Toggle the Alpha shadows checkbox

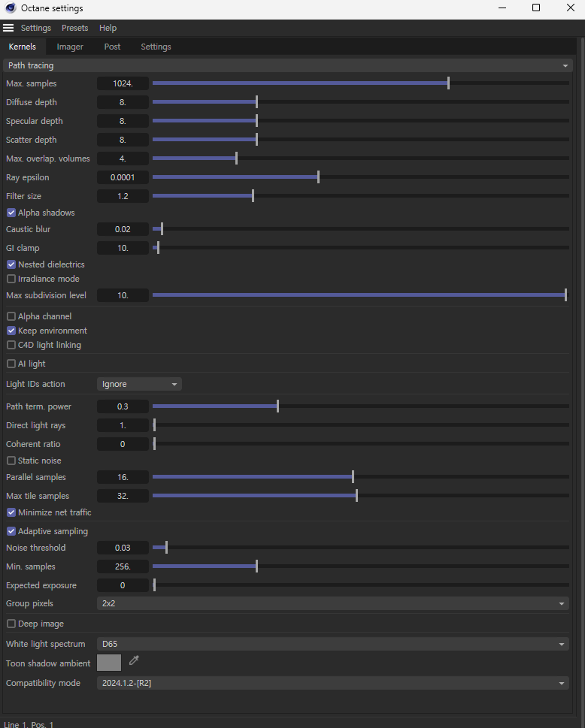click(11, 213)
